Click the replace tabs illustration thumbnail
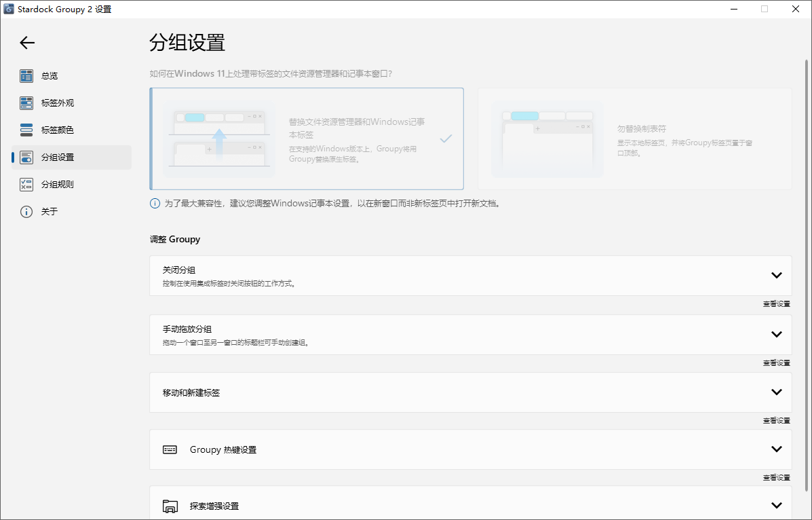Image resolution: width=812 pixels, height=520 pixels. (x=219, y=139)
